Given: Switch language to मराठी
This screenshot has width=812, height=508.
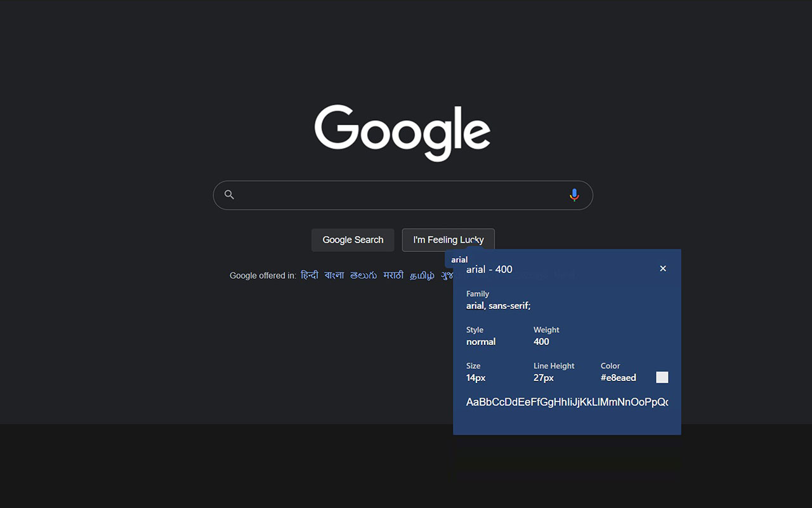Looking at the screenshot, I should tap(393, 275).
